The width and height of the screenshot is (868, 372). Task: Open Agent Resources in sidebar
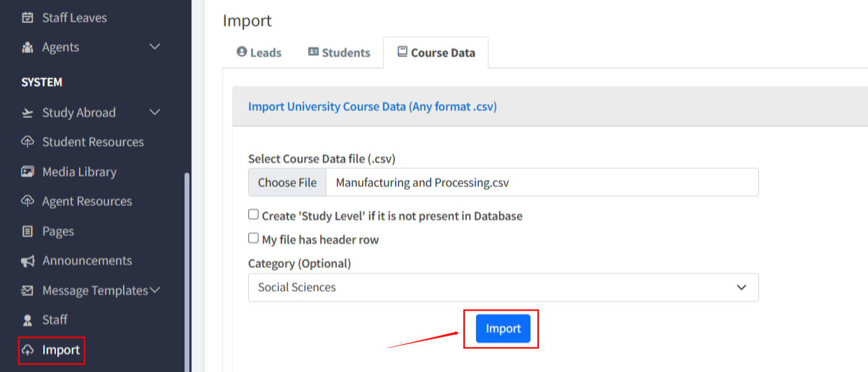[87, 202]
